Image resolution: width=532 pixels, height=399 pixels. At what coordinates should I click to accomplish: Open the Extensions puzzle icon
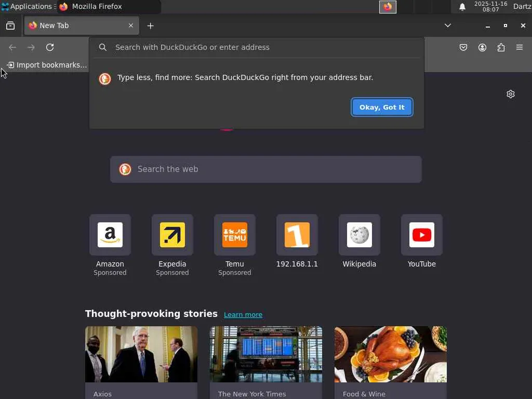(x=501, y=47)
